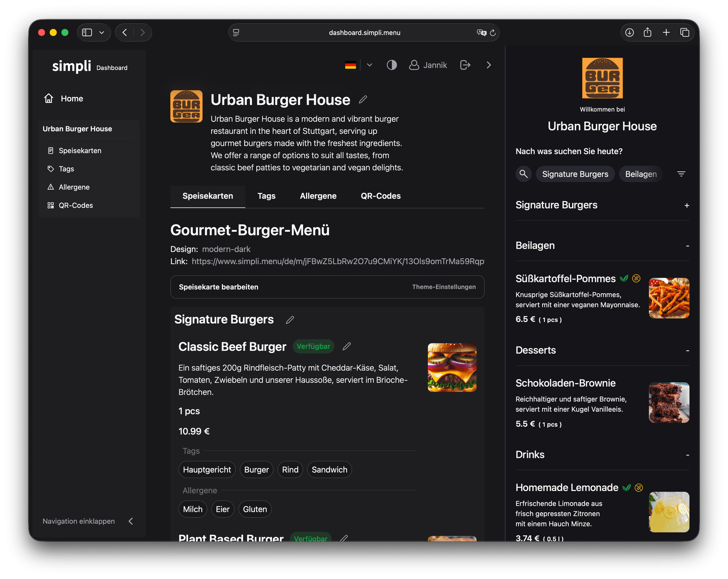The width and height of the screenshot is (728, 579).
Task: Go forward in Safari
Action: (x=143, y=33)
